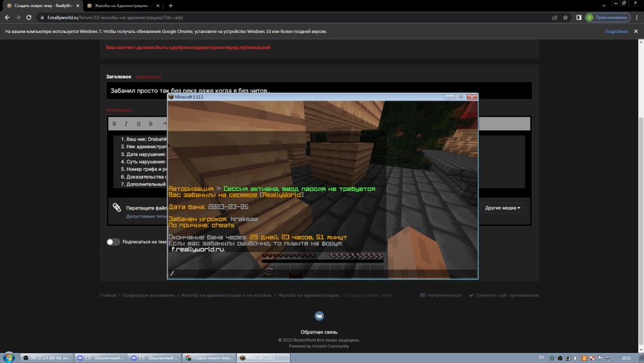Image resolution: width=644 pixels, height=363 pixels.
Task: Open the VK social network icon in footer
Action: coord(319,316)
